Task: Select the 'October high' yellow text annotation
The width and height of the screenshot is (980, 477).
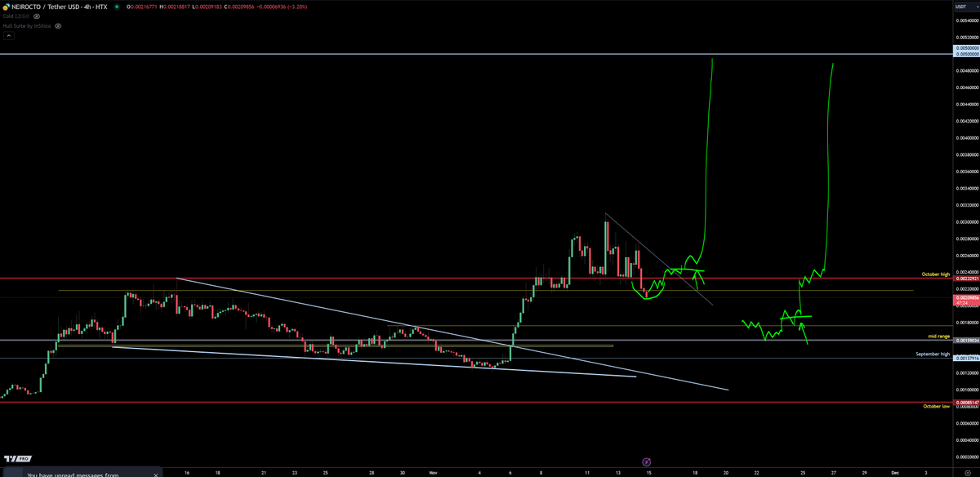Action: coord(936,274)
